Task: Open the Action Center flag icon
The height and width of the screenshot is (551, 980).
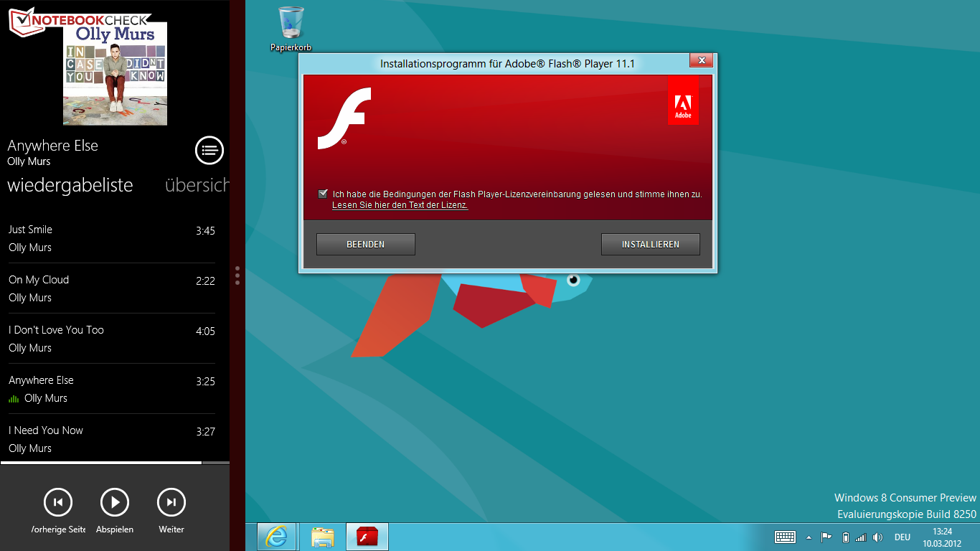Action: [826, 537]
